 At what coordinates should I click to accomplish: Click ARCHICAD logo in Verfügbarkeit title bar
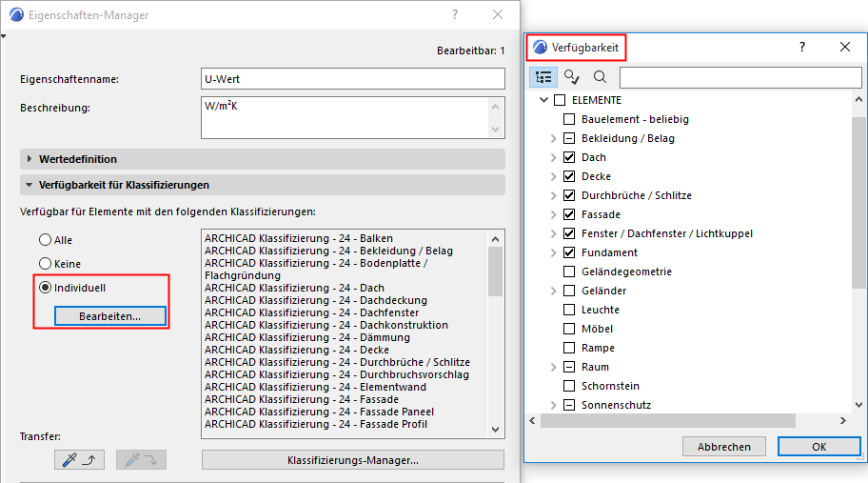541,47
